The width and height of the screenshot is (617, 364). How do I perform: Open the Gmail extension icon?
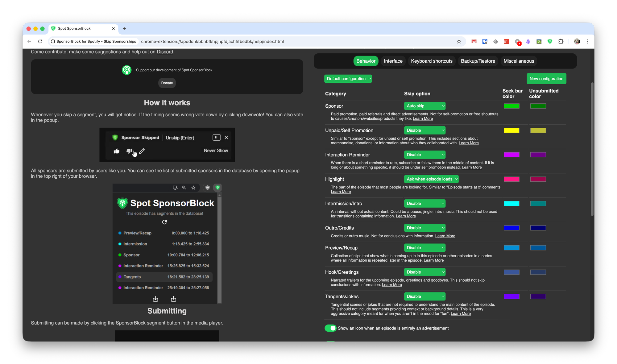point(474,41)
